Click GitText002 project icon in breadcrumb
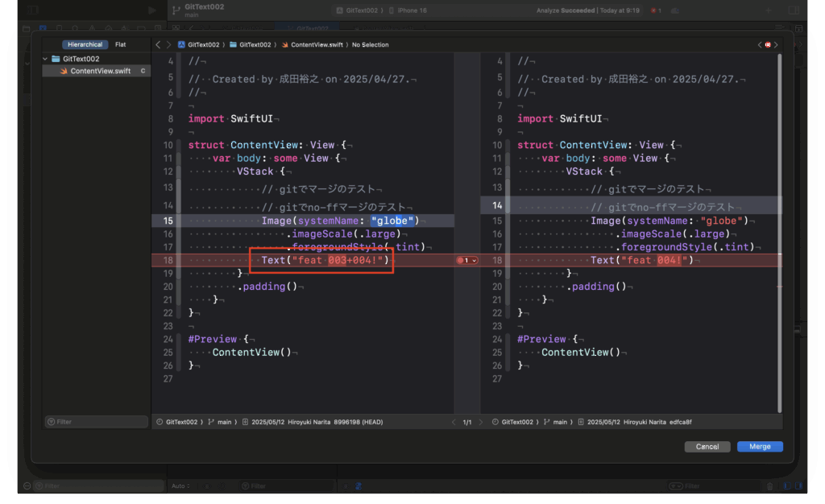 tap(181, 44)
